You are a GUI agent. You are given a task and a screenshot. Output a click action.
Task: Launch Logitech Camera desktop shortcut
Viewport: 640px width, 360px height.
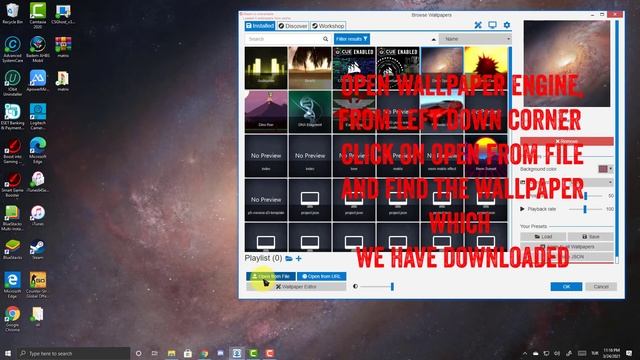coord(38,117)
